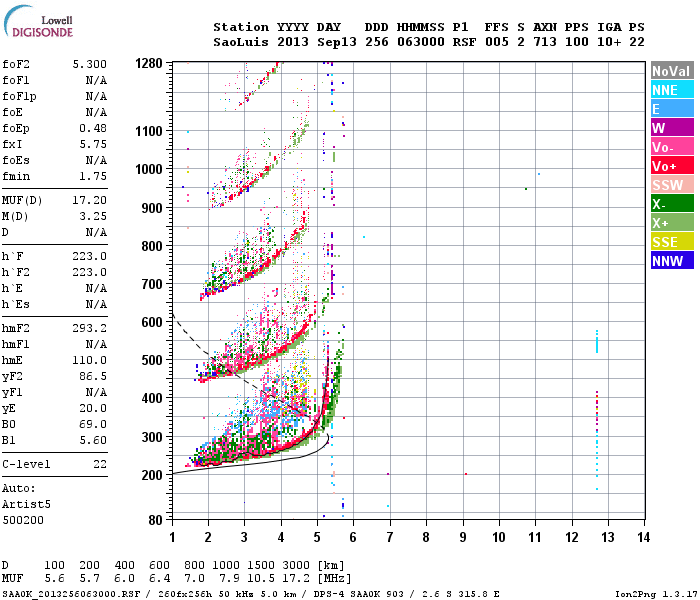700x600 pixels.
Task: Select the SSE yellow legend swatch
Action: 672,242
